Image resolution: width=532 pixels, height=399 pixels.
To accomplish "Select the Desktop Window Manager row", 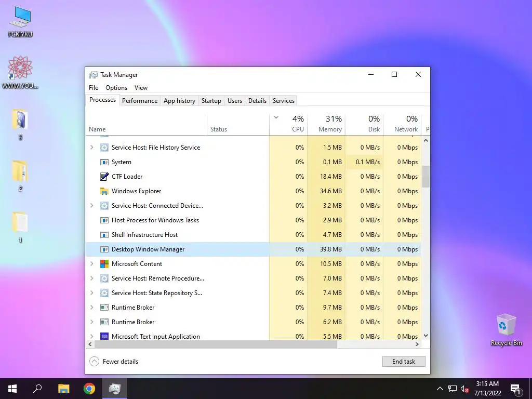I will [254, 249].
